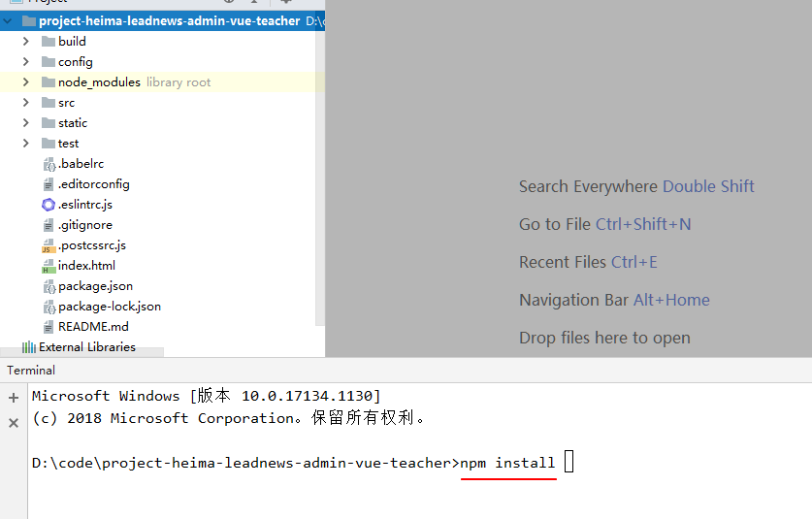Click the Go to File Ctrl+Shift+N hint
Screen dimensions: 812x519
point(604,224)
